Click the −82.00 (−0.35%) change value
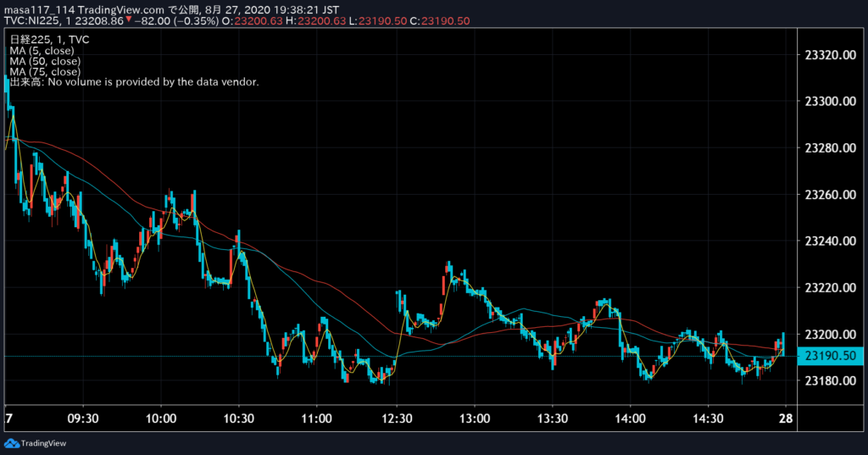This screenshot has height=455, width=868. click(x=176, y=21)
